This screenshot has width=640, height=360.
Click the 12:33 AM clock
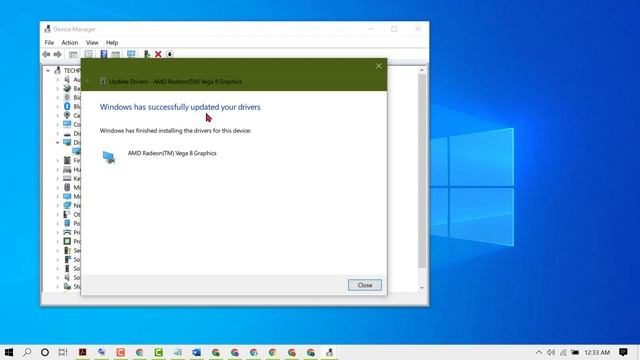pyautogui.click(x=597, y=352)
